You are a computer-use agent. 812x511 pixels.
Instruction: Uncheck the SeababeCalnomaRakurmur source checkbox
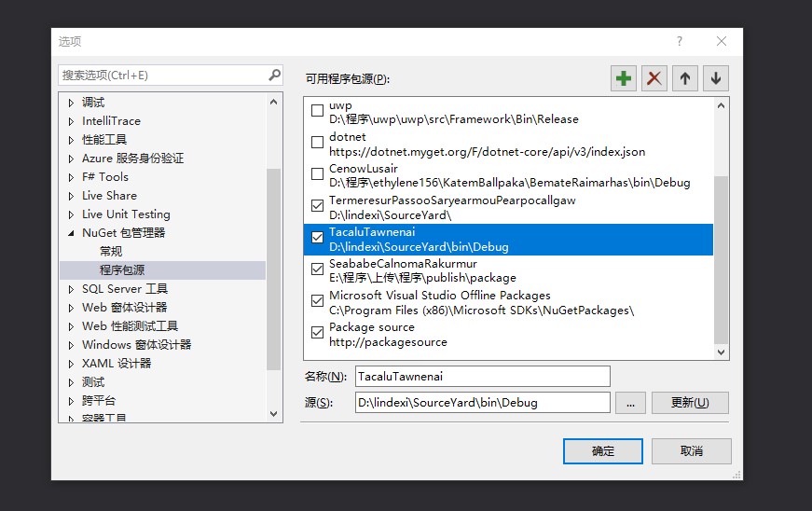[x=318, y=270]
